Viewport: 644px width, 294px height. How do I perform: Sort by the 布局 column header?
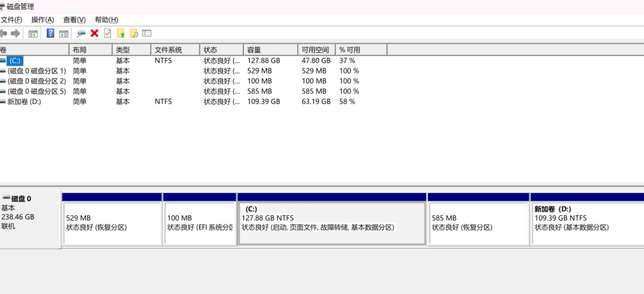(x=91, y=50)
